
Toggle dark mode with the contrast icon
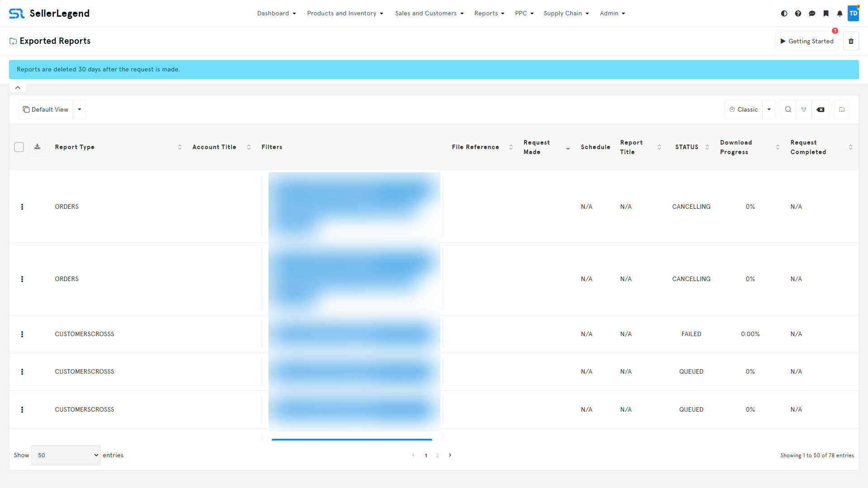[x=783, y=14]
